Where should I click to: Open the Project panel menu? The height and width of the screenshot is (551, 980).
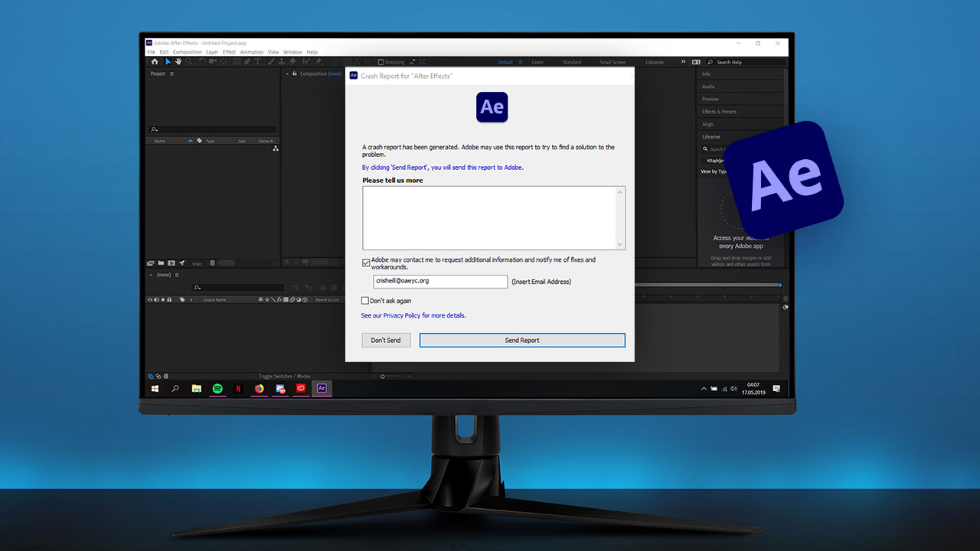click(x=171, y=73)
